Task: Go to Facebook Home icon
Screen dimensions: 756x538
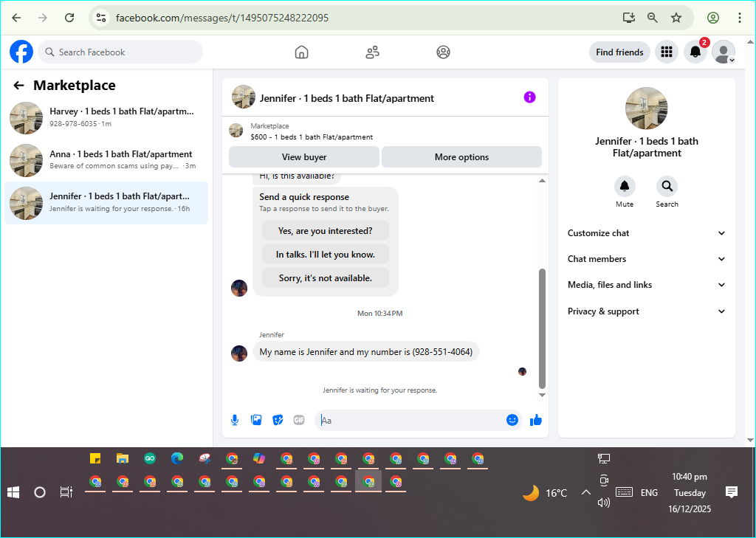Action: click(301, 52)
